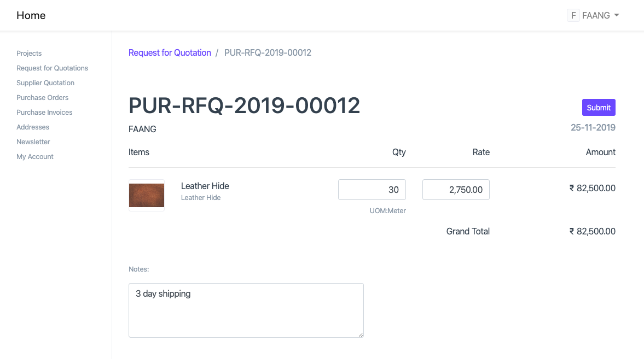Viewport: 644px width, 359px height.
Task: Click the Leather Hide product image
Action: [x=146, y=194]
